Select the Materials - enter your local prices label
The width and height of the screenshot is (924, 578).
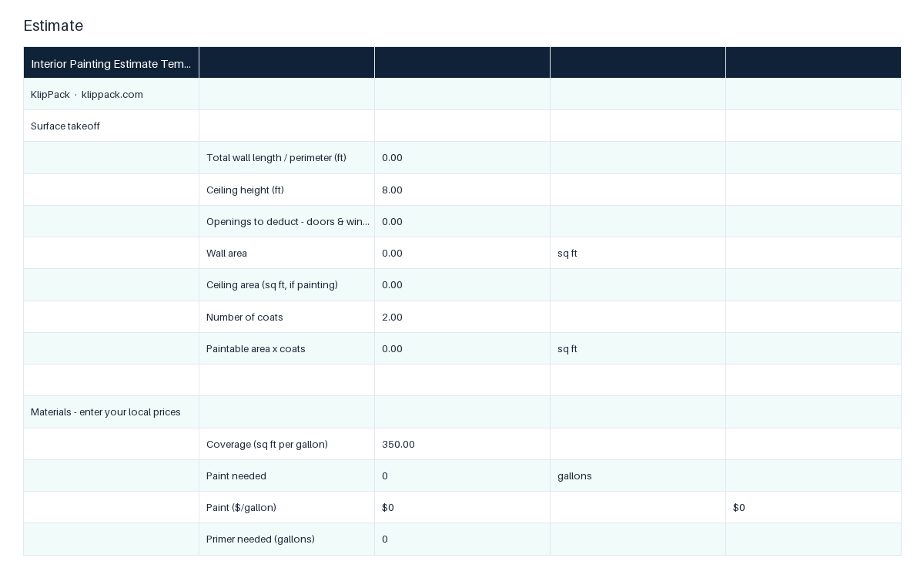(x=105, y=412)
